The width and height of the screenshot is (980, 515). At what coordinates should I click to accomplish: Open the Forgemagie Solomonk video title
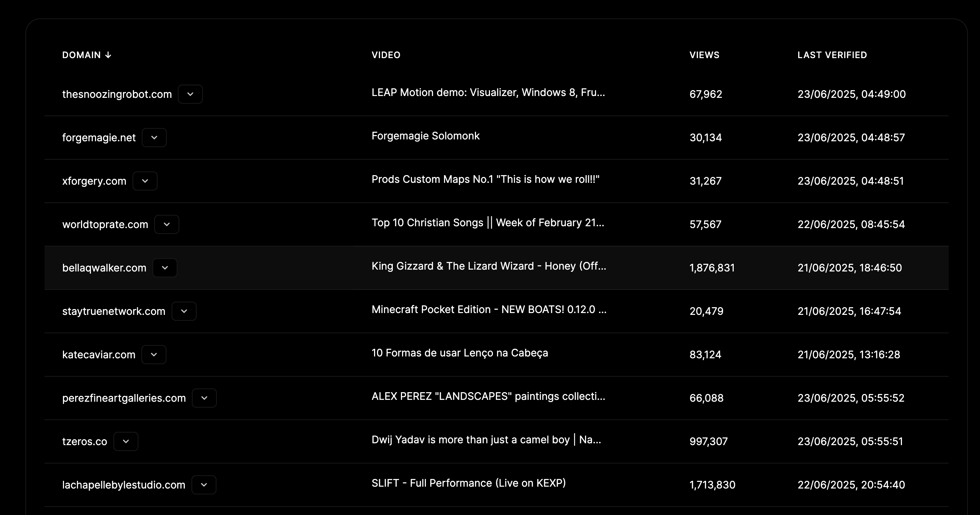coord(425,136)
